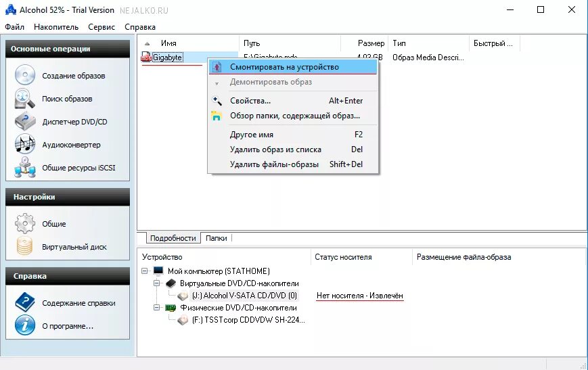Image resolution: width=588 pixels, height=370 pixels.
Task: Click 'Общие' settings link
Action: 54,224
